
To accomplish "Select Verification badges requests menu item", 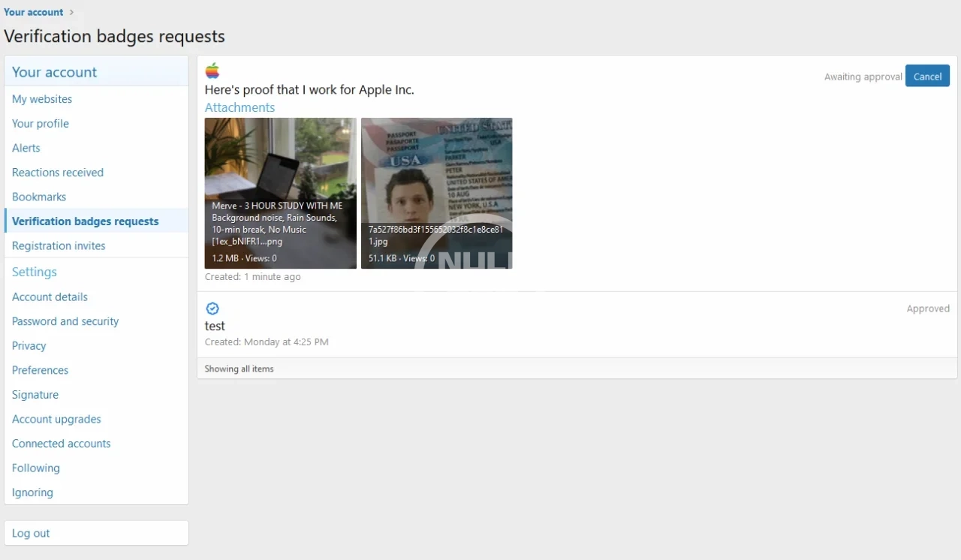I will (86, 221).
